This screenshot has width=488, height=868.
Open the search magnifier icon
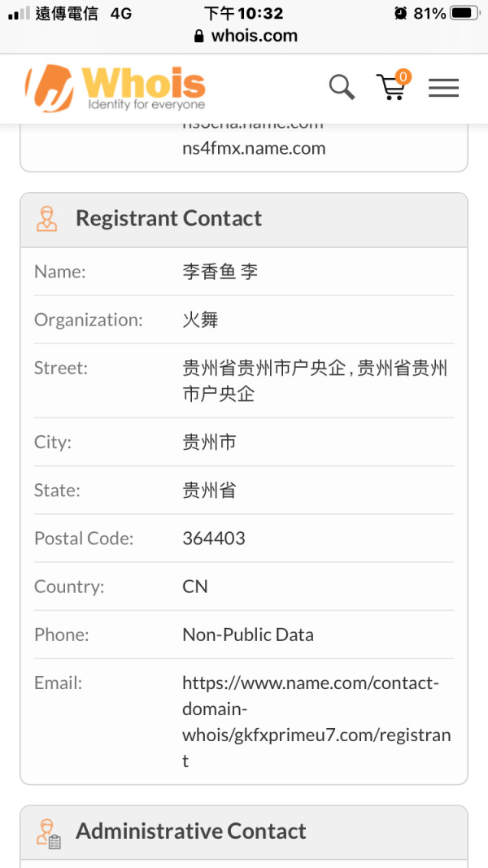pyautogui.click(x=342, y=86)
